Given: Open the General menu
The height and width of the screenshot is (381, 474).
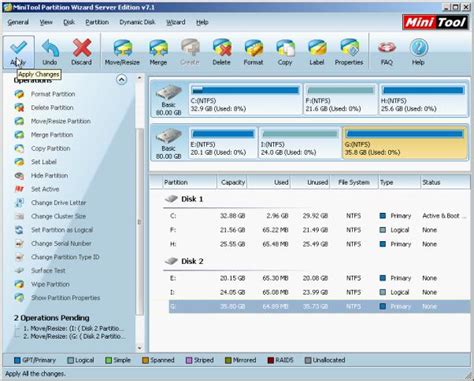Looking at the screenshot, I should [x=18, y=22].
